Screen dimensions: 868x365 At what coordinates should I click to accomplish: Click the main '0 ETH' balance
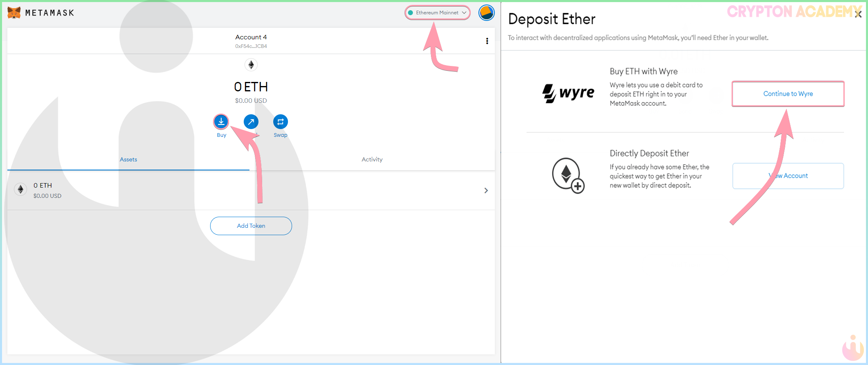251,87
